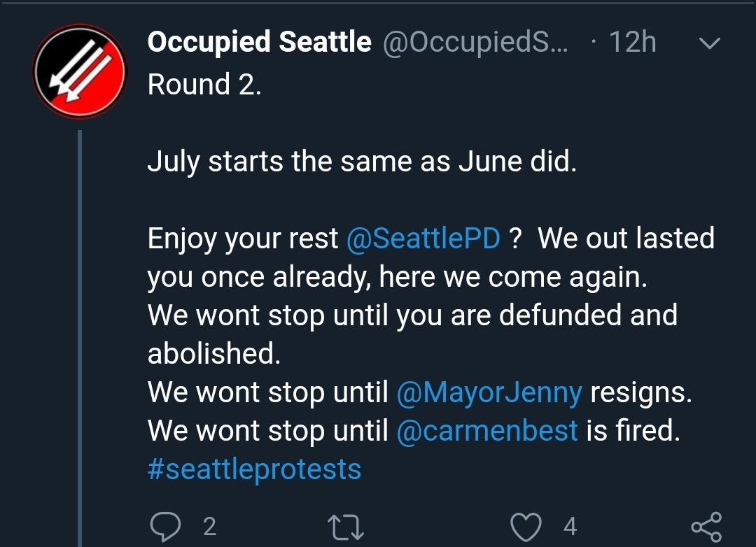Click the reply speech bubble icon
Viewport: 756px width, 547px height.
pyautogui.click(x=164, y=525)
